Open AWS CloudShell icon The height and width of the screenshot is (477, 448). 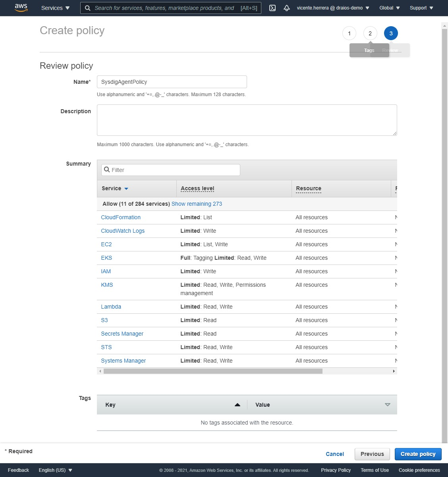[x=272, y=8]
